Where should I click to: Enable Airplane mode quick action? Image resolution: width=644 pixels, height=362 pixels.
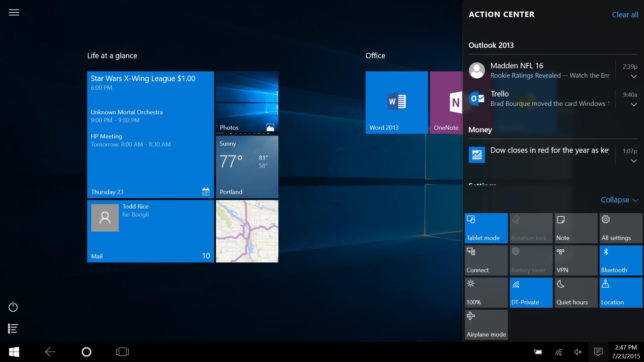coord(486,325)
